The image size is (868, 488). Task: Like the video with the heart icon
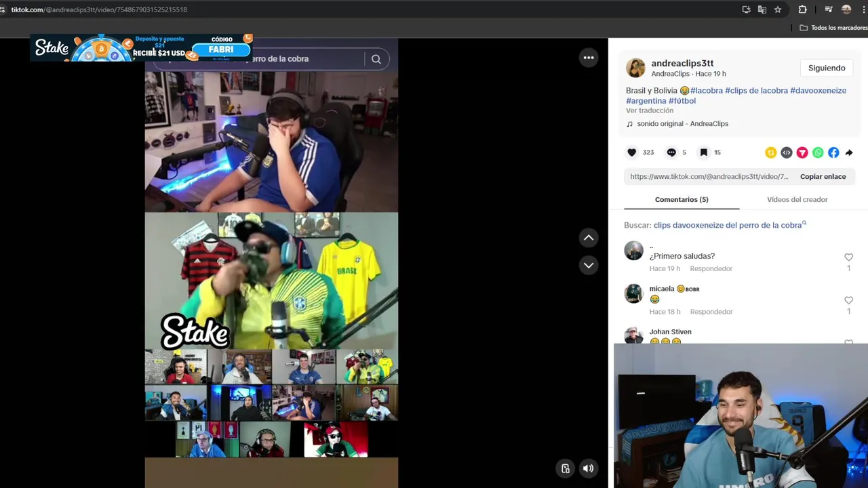pos(631,152)
